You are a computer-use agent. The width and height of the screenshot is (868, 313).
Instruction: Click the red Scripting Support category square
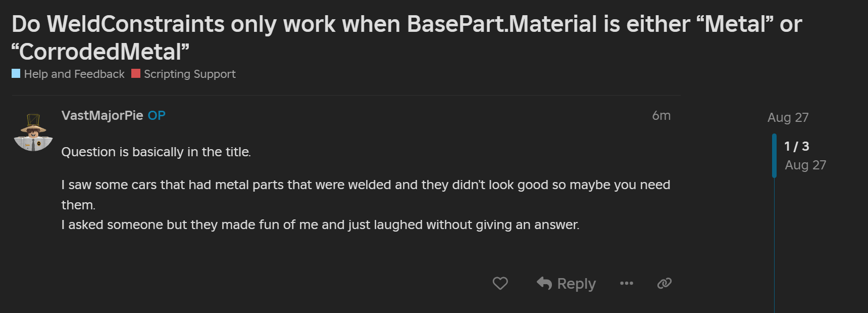point(136,73)
